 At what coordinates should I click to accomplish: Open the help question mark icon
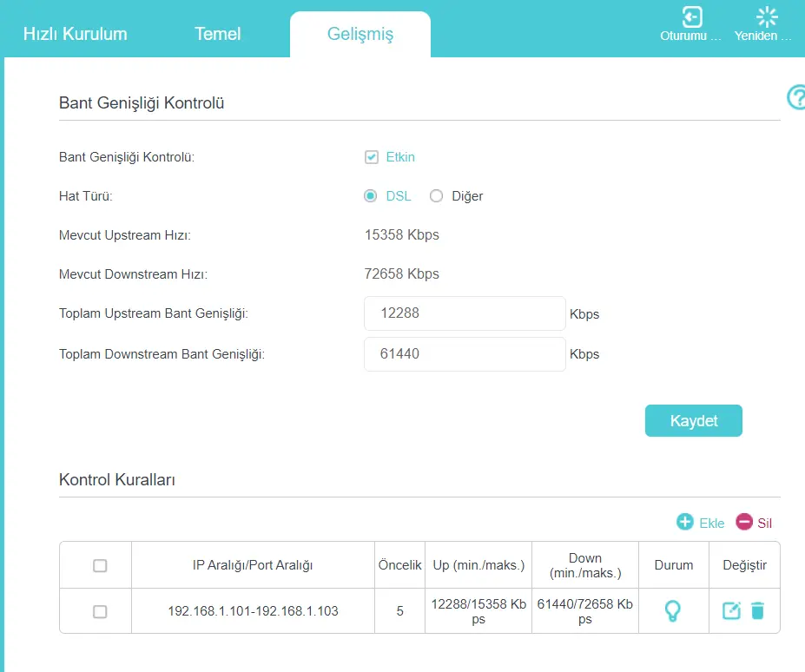tap(797, 97)
